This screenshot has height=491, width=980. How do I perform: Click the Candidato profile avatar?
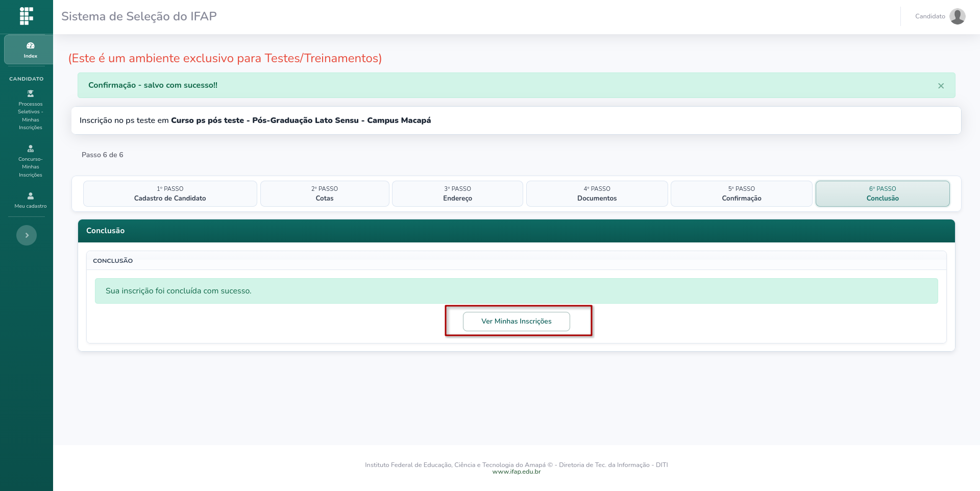958,16
